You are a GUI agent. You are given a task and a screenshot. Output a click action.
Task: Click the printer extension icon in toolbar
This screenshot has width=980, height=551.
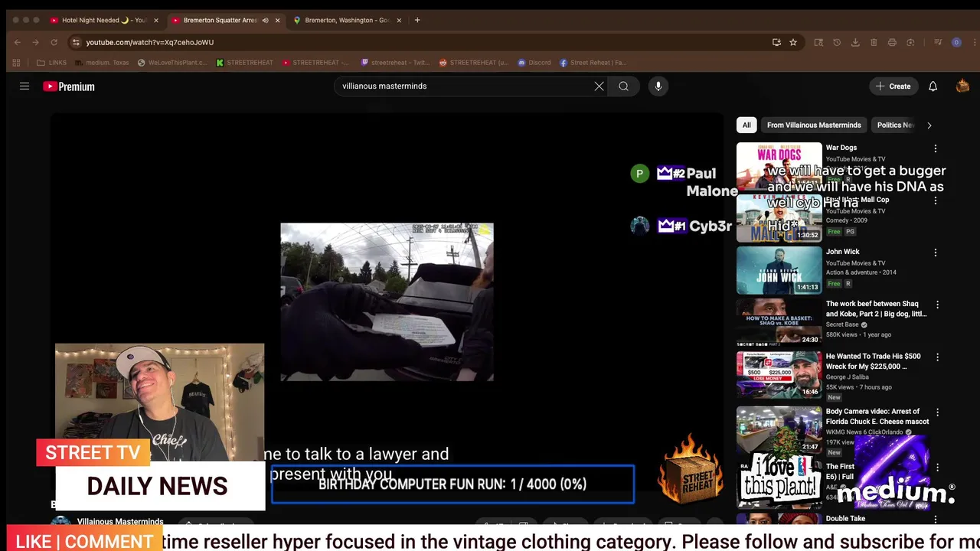click(x=892, y=42)
